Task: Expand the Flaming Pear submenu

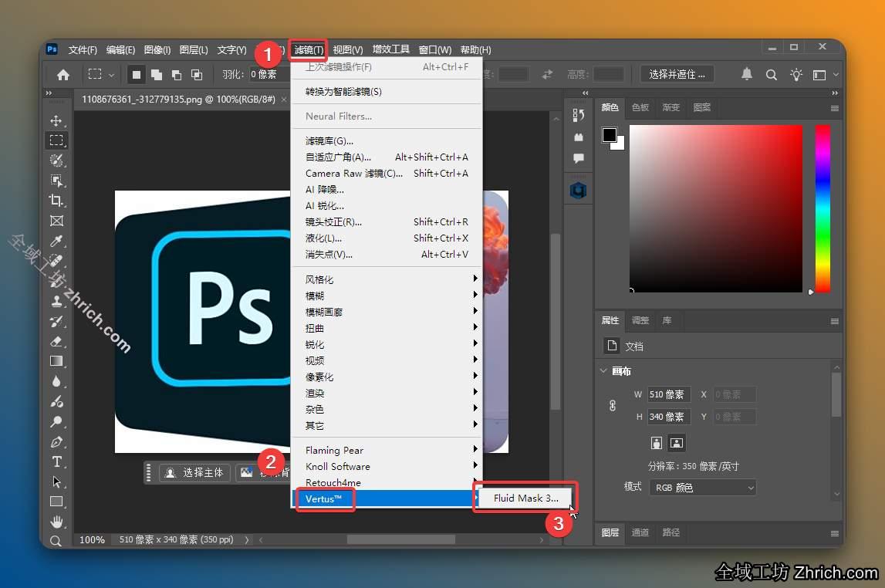Action: tap(387, 451)
